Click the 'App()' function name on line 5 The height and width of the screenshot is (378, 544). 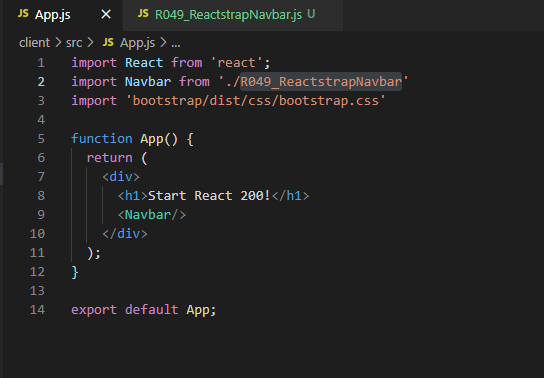coord(159,139)
